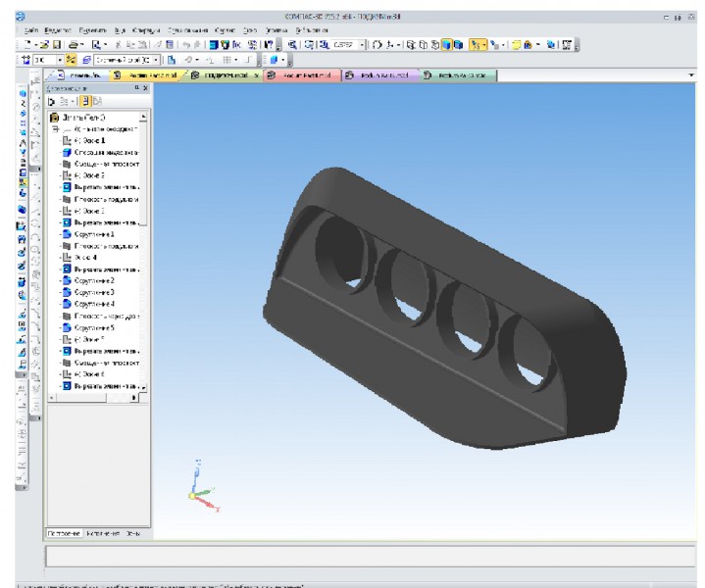
Task: Open the Операции menu
Action: [x=146, y=30]
